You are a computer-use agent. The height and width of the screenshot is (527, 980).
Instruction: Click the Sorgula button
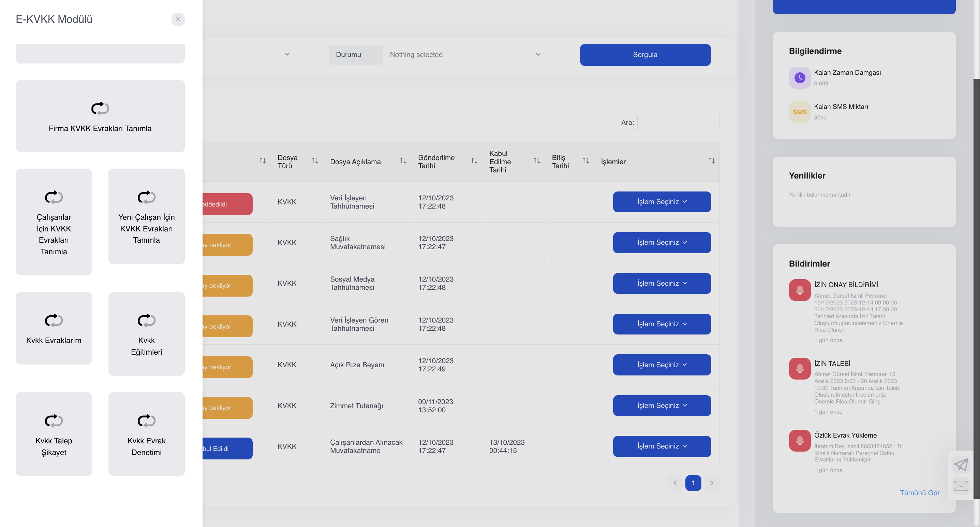(645, 55)
